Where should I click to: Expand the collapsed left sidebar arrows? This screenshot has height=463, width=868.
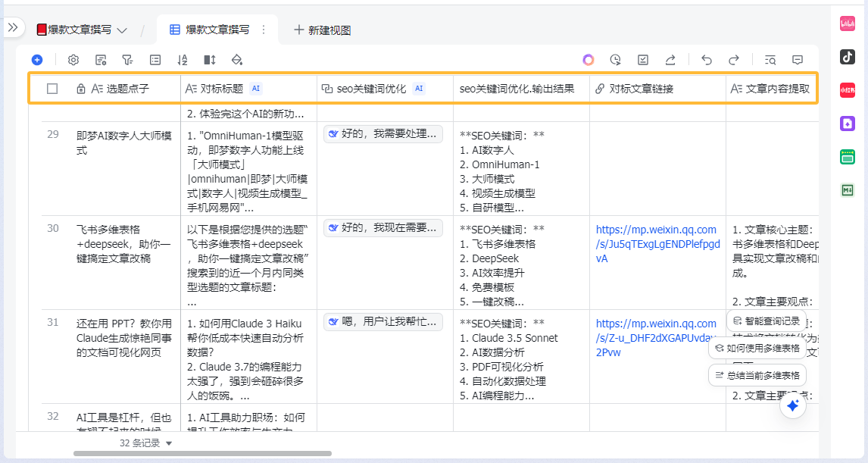tap(13, 27)
